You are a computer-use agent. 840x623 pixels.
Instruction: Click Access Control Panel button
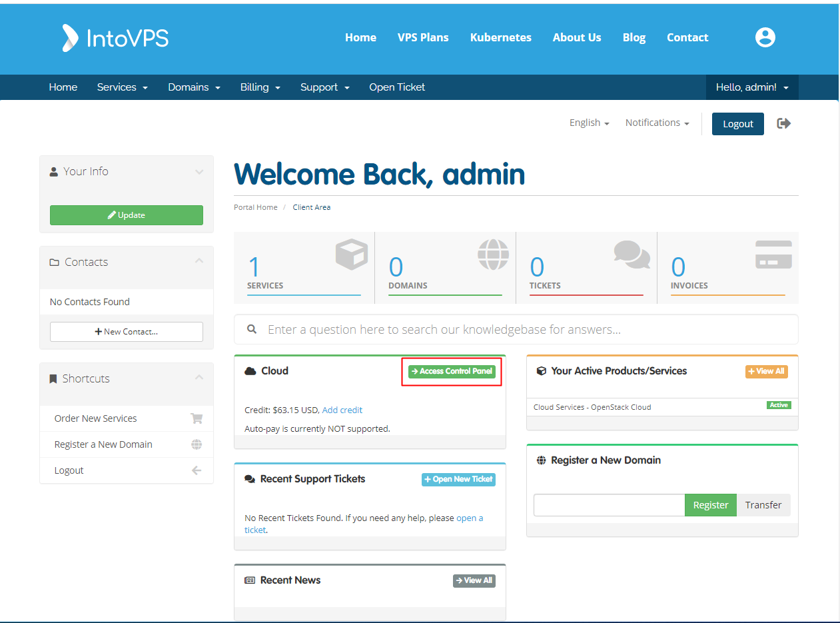point(452,371)
